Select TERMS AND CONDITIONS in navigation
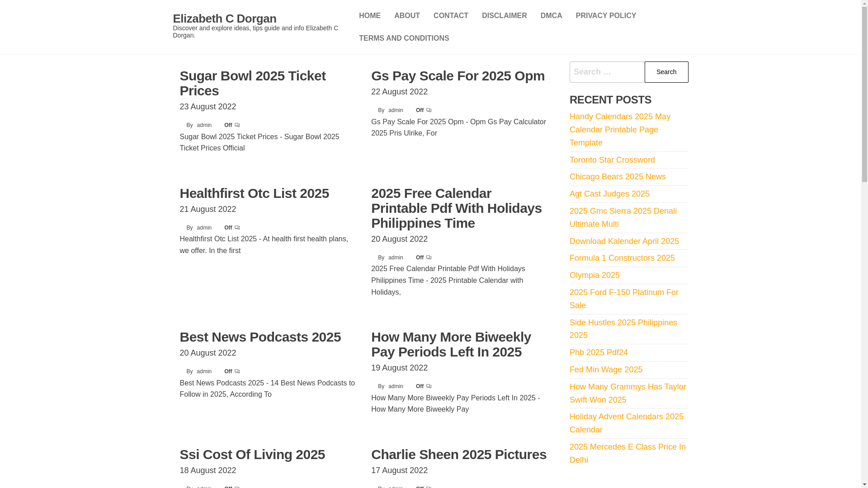The image size is (868, 488). click(404, 38)
